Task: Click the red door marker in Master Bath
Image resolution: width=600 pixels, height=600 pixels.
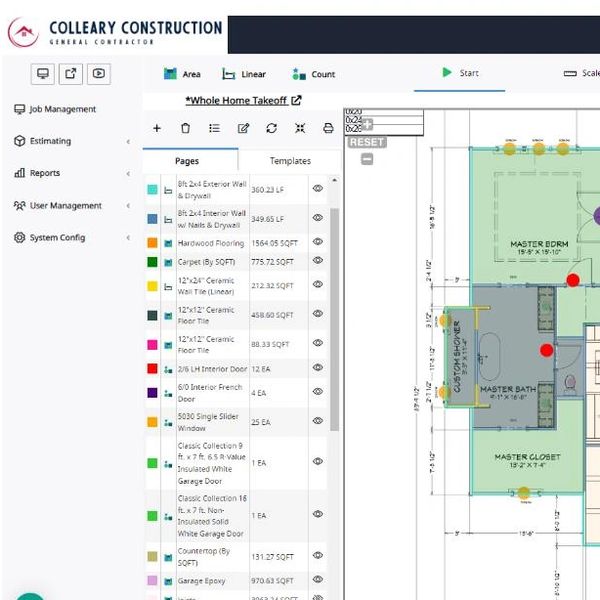Action: (546, 350)
